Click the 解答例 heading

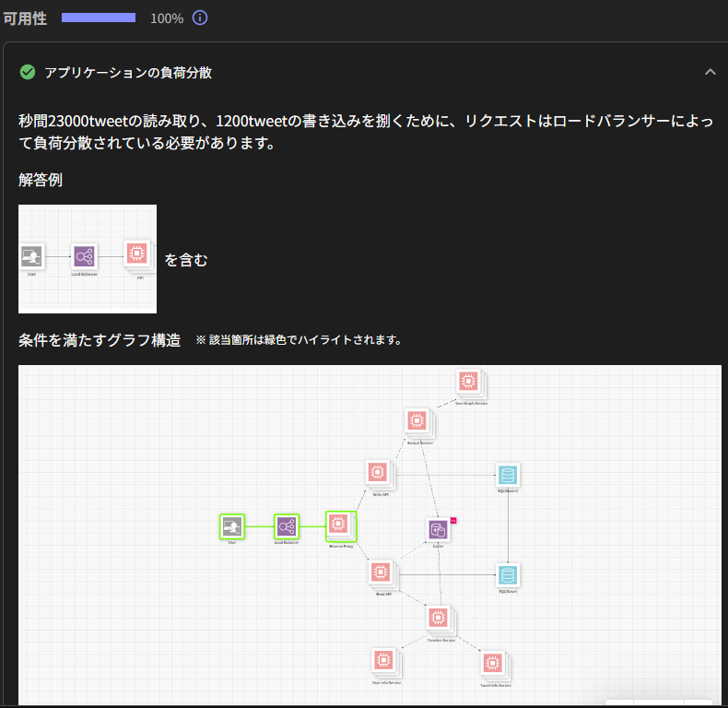41,180
